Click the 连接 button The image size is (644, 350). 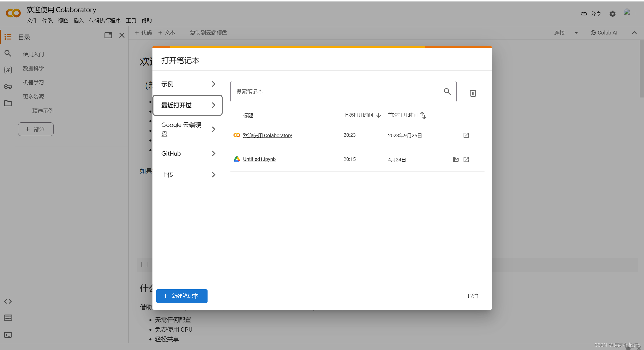point(559,33)
